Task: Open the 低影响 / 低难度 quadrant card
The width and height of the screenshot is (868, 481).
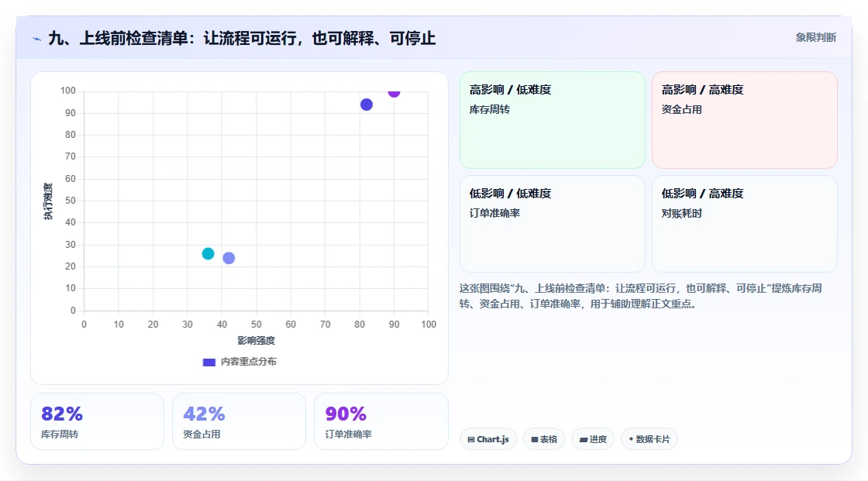Action: click(552, 224)
